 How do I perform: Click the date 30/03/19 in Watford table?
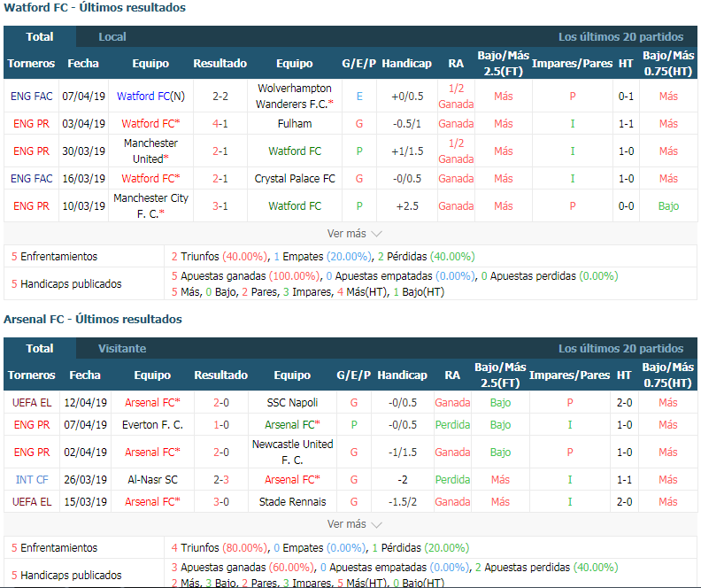[83, 151]
